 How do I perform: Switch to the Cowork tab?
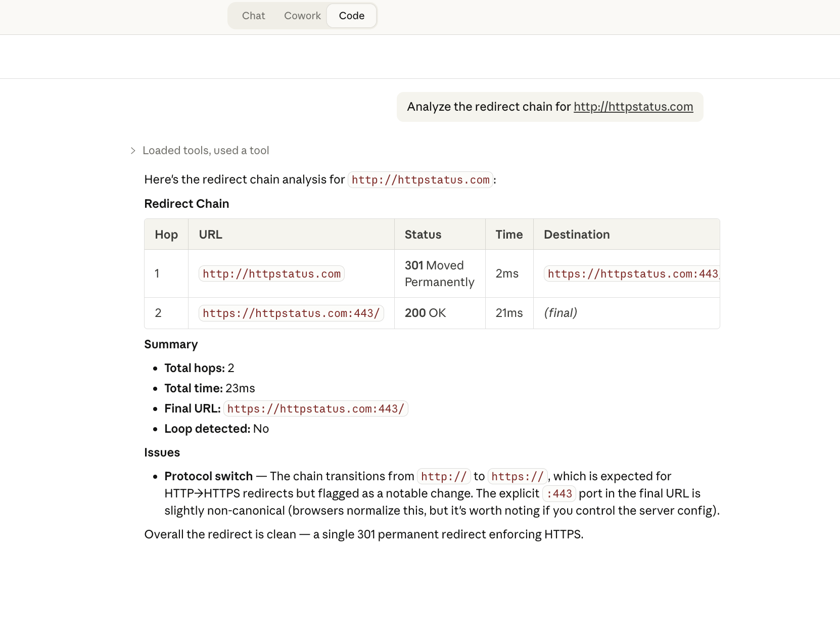pos(302,16)
